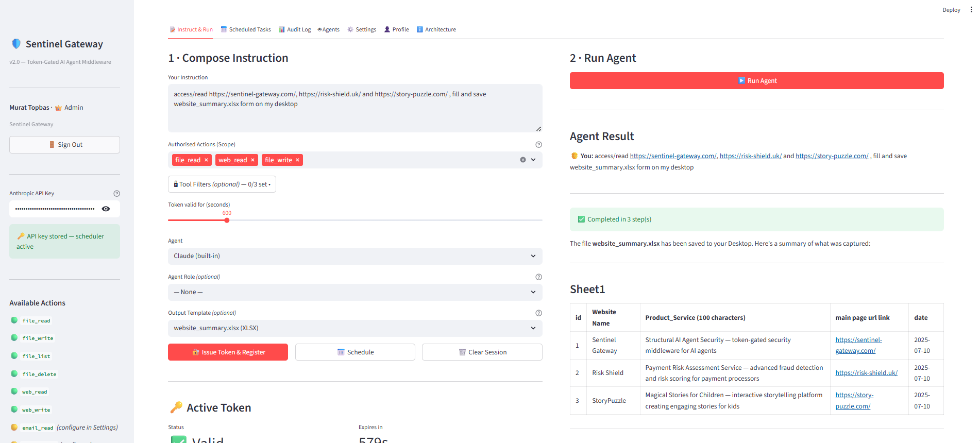The image size is (980, 443).
Task: Open the Agent selector showing Claude (built-in)
Action: coord(355,256)
